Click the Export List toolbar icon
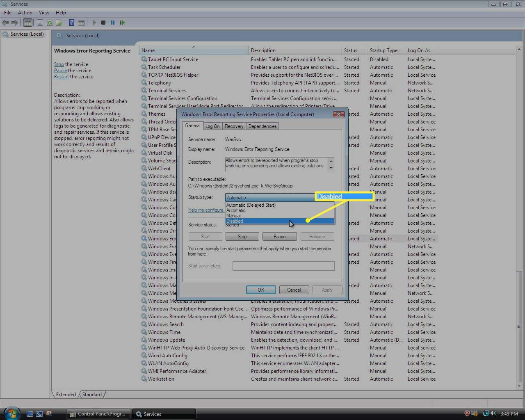Screen dimensions: 525x420 (59, 23)
